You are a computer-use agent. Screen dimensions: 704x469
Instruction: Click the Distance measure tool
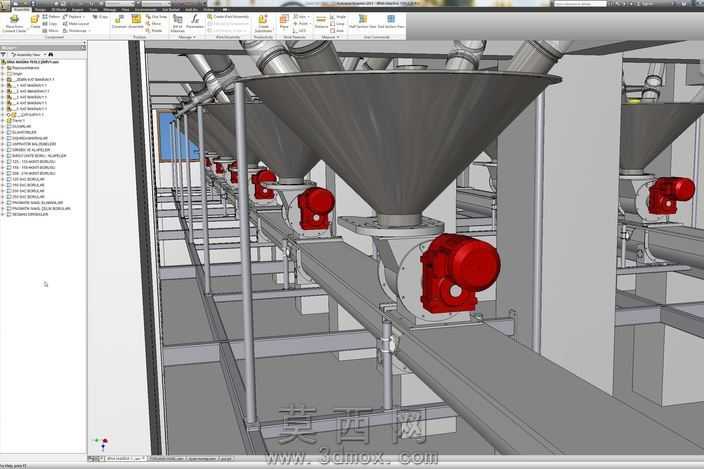321,22
